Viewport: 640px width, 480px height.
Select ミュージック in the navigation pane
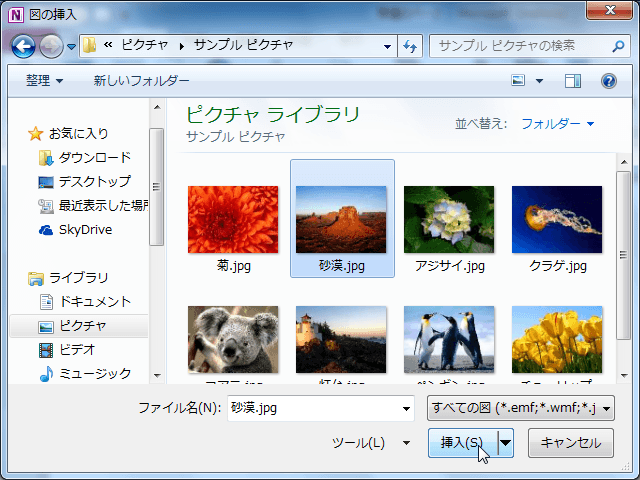pyautogui.click(x=95, y=374)
